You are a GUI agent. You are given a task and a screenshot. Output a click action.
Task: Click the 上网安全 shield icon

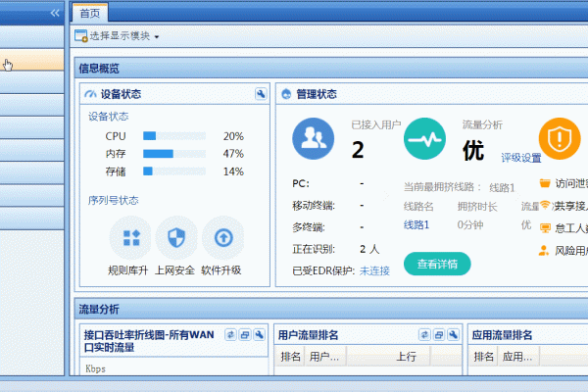tap(176, 237)
